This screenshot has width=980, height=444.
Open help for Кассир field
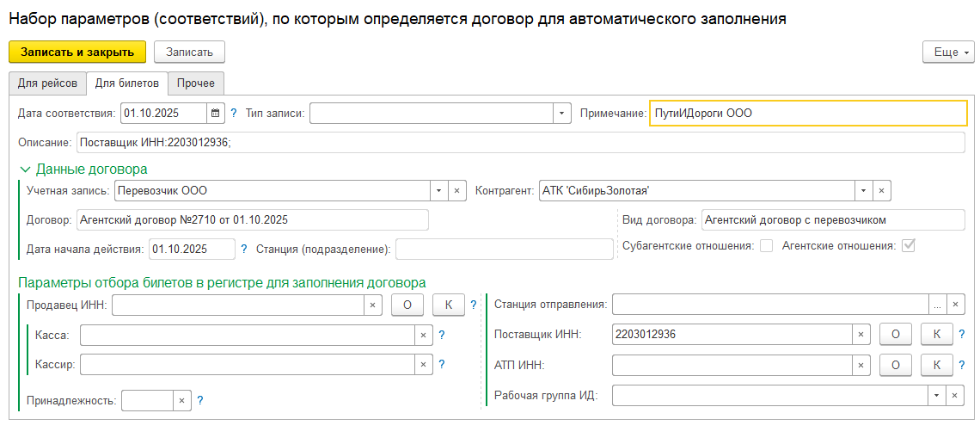[442, 365]
